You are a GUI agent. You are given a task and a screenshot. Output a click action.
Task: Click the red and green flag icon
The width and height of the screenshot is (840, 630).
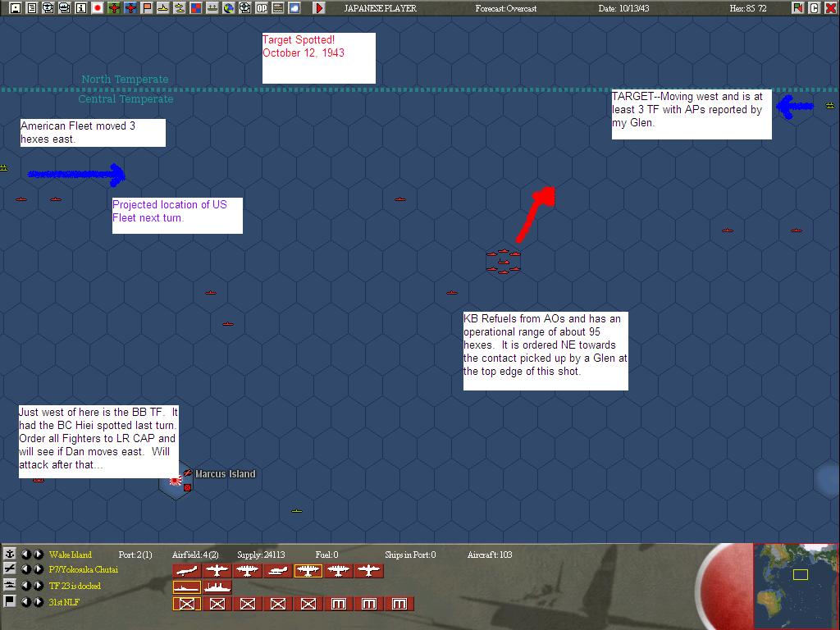tap(798, 8)
